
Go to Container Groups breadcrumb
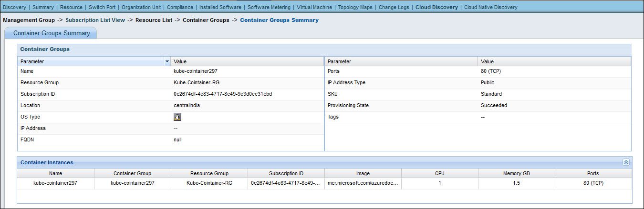tap(206, 20)
